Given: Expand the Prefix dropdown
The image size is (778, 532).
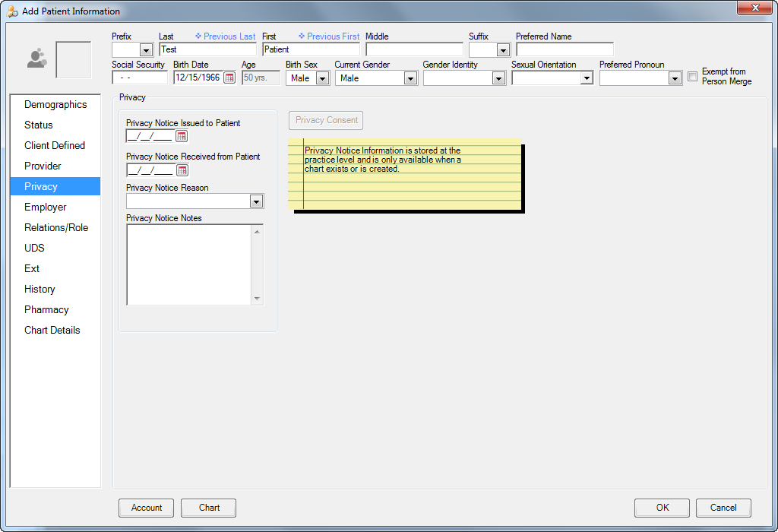Looking at the screenshot, I should click(146, 49).
